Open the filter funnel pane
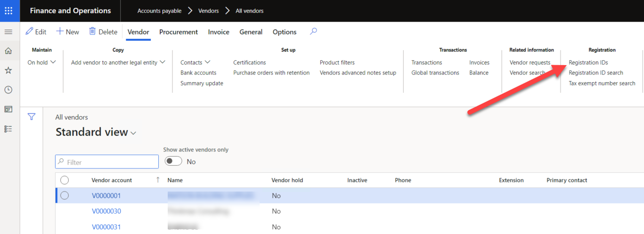 (32, 117)
